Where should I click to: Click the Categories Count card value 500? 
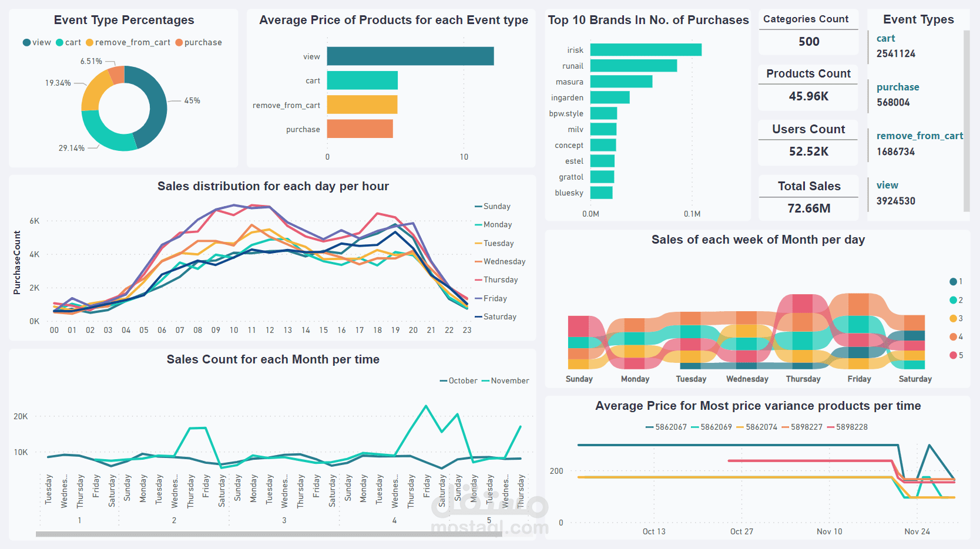(x=809, y=42)
